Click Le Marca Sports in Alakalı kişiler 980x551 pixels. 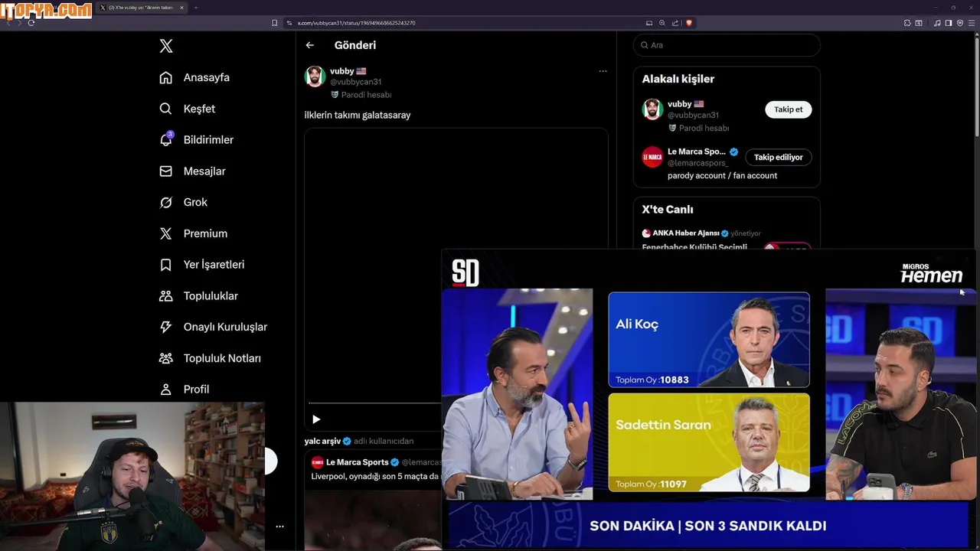click(x=696, y=152)
